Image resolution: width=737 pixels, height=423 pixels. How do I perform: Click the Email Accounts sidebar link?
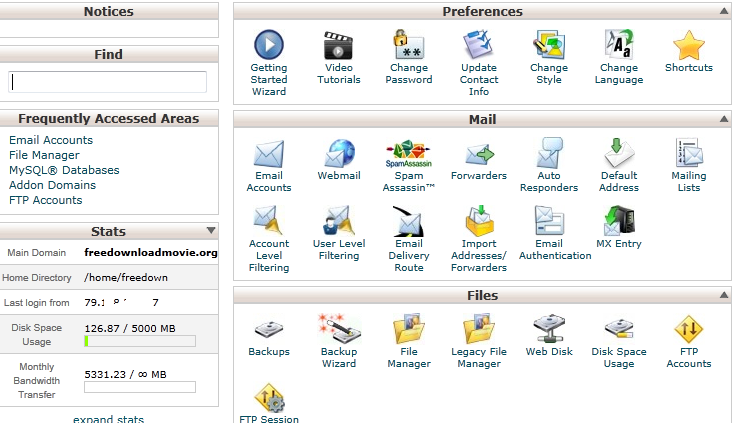pos(51,140)
